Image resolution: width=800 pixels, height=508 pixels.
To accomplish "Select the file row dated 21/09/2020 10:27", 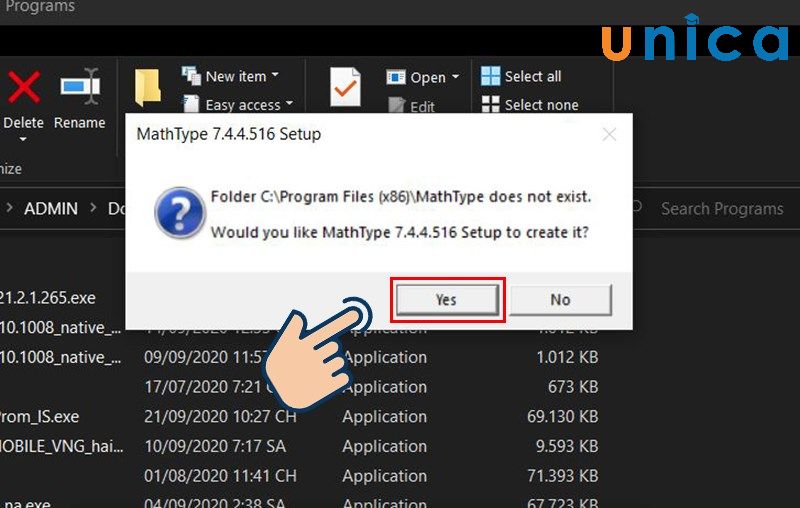I will click(298, 417).
